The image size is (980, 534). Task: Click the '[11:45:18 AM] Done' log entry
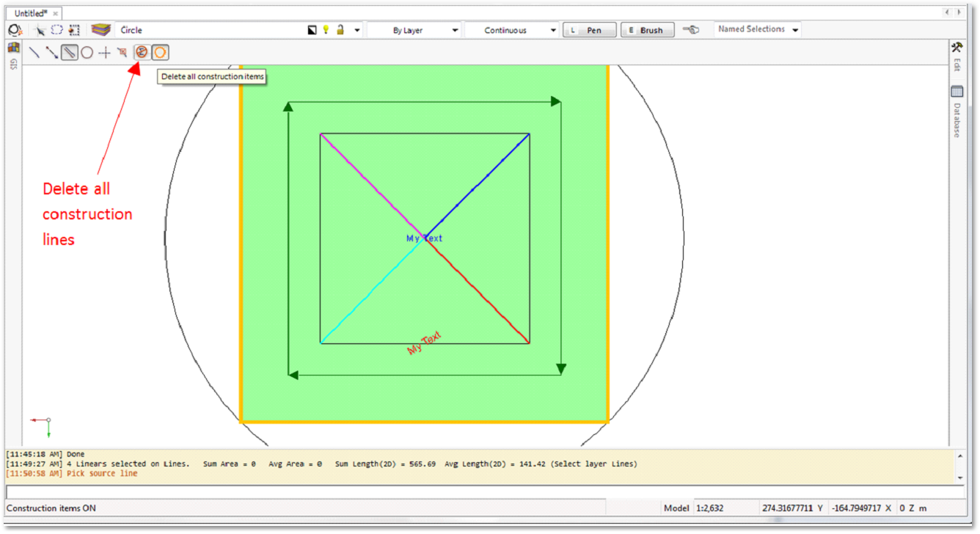pyautogui.click(x=45, y=455)
